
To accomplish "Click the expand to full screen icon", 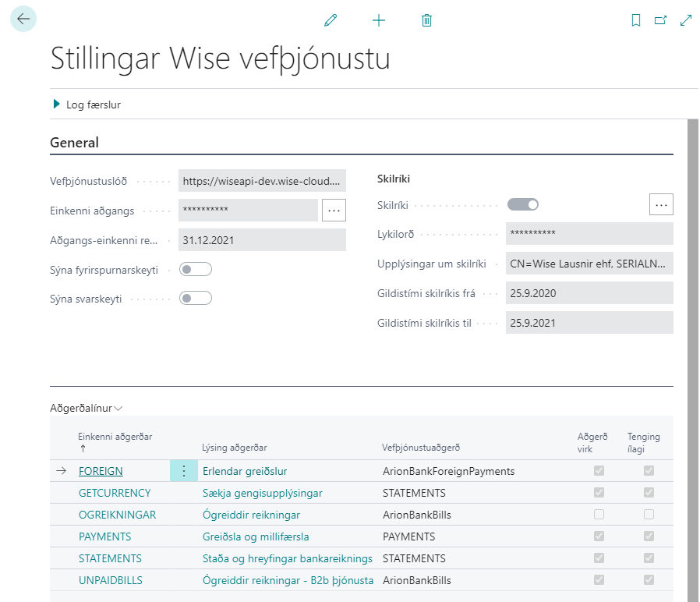I will tap(686, 20).
